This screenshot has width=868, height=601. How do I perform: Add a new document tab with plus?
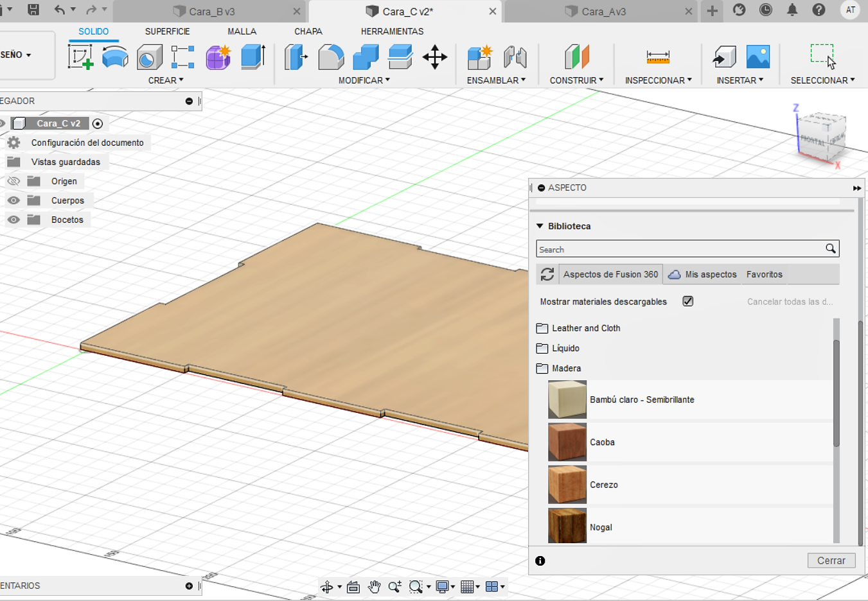712,10
